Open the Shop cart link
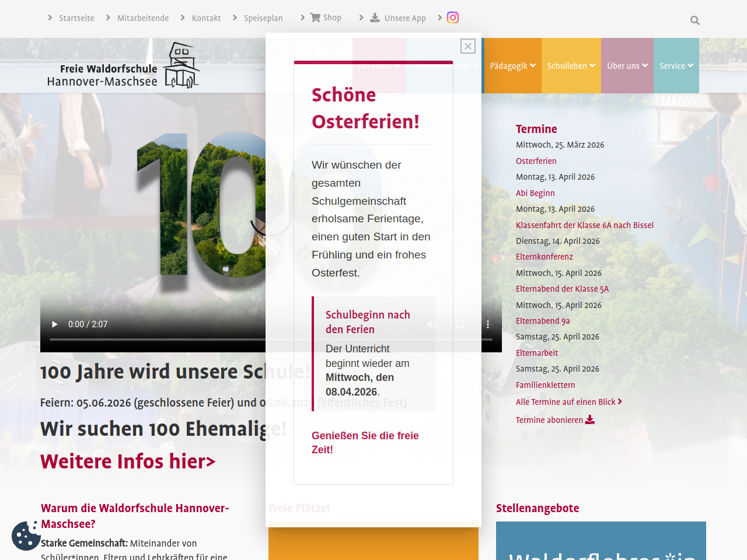Image resolution: width=747 pixels, height=560 pixels. point(325,17)
